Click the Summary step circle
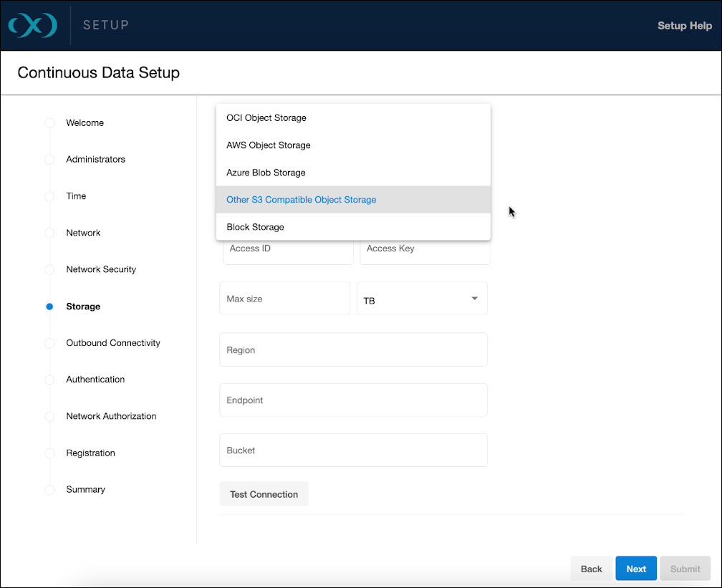This screenshot has width=722, height=588. click(49, 489)
